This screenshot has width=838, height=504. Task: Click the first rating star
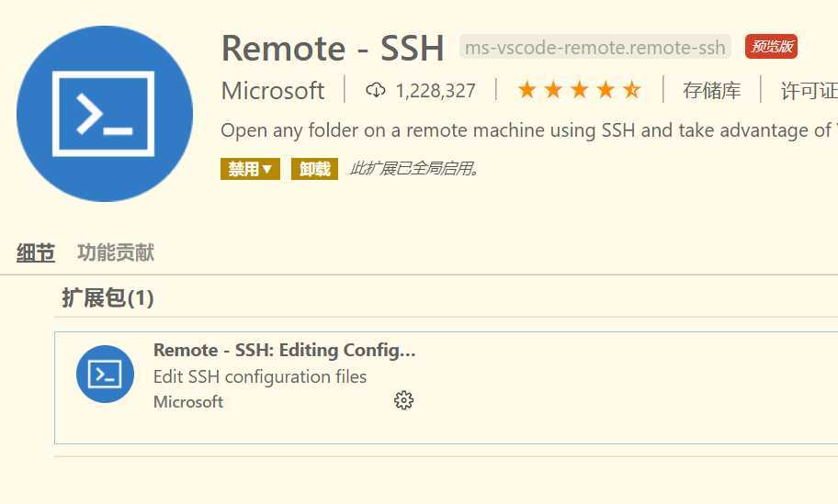point(527,90)
